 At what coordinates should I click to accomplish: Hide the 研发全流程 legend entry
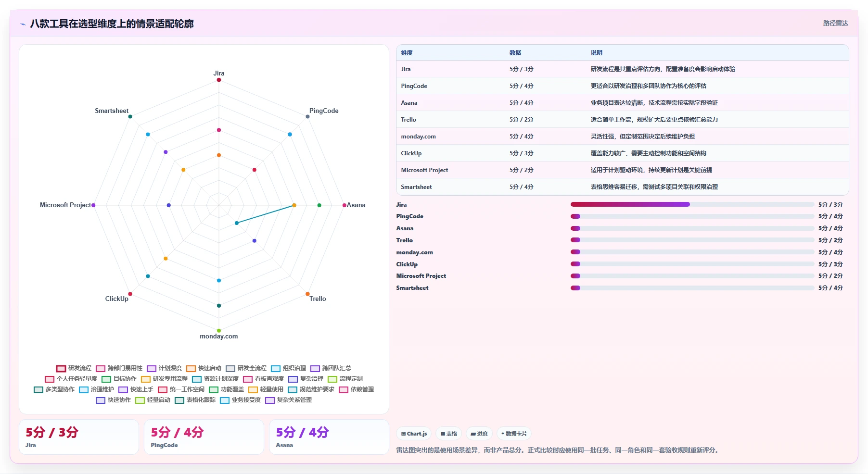click(x=246, y=368)
